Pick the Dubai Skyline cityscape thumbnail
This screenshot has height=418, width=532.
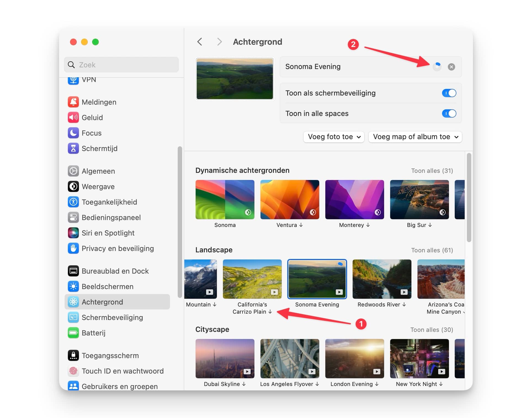225,359
